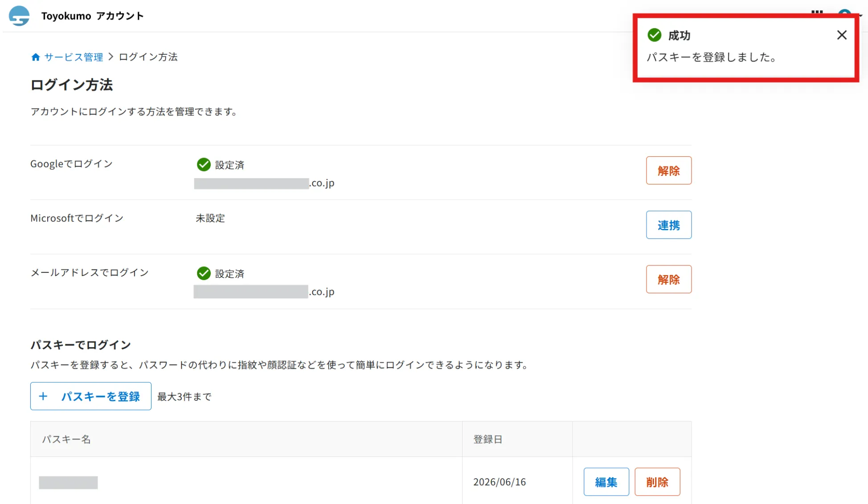The image size is (868, 504).
Task: Click the ログイン方法 page heading
Action: pyautogui.click(x=71, y=85)
